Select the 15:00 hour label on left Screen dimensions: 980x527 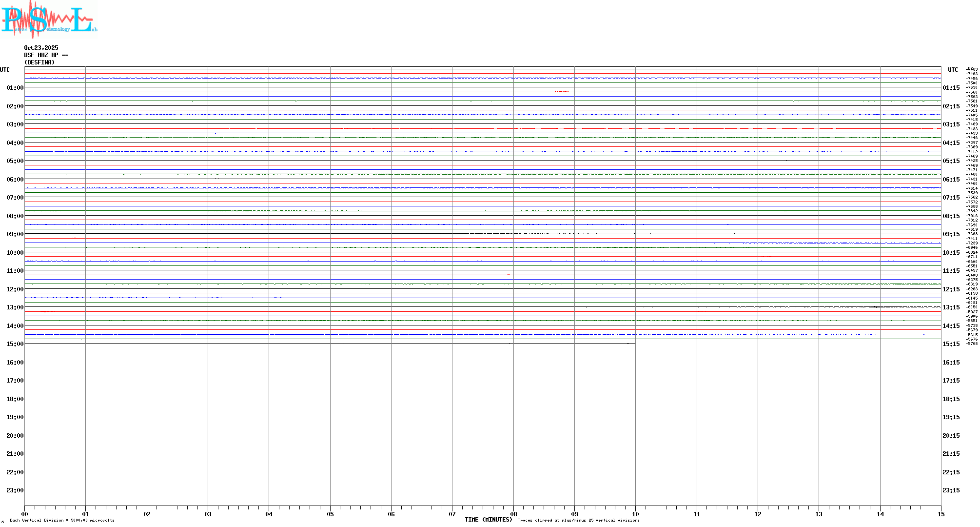(x=15, y=344)
